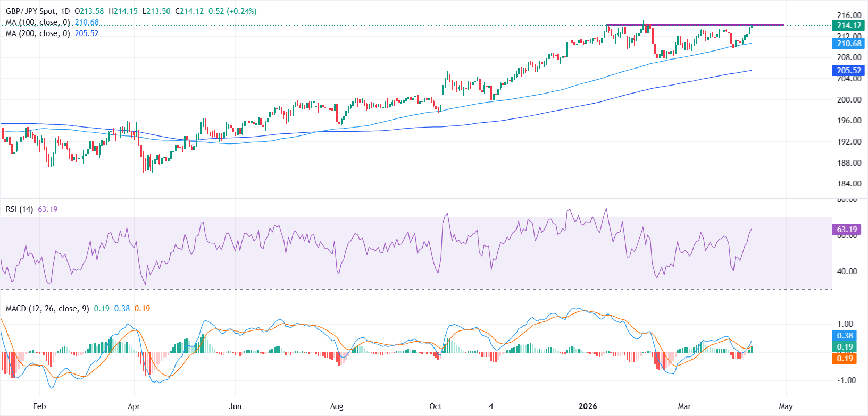Click the orange 0.19 signal value tag
868x416 pixels.
tap(845, 359)
